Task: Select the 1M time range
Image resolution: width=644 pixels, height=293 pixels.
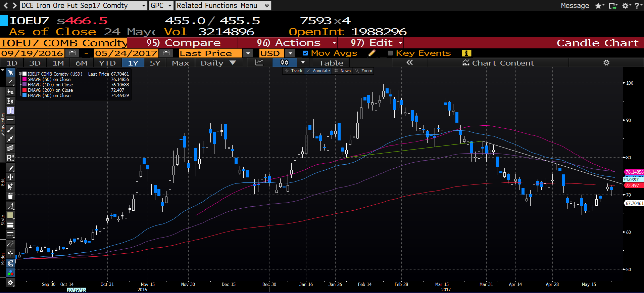Action: point(58,63)
